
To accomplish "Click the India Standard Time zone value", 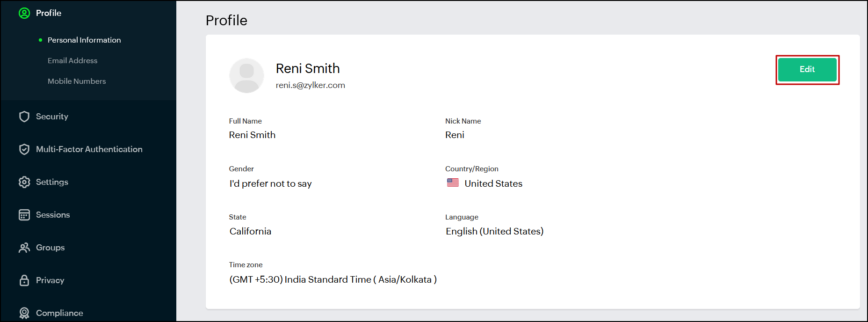I will coord(333,279).
